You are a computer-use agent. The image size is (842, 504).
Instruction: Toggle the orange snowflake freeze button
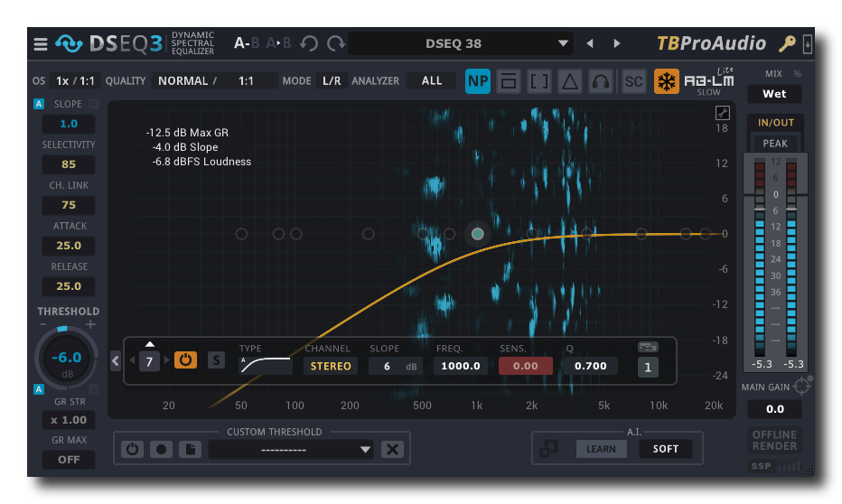pyautogui.click(x=667, y=81)
